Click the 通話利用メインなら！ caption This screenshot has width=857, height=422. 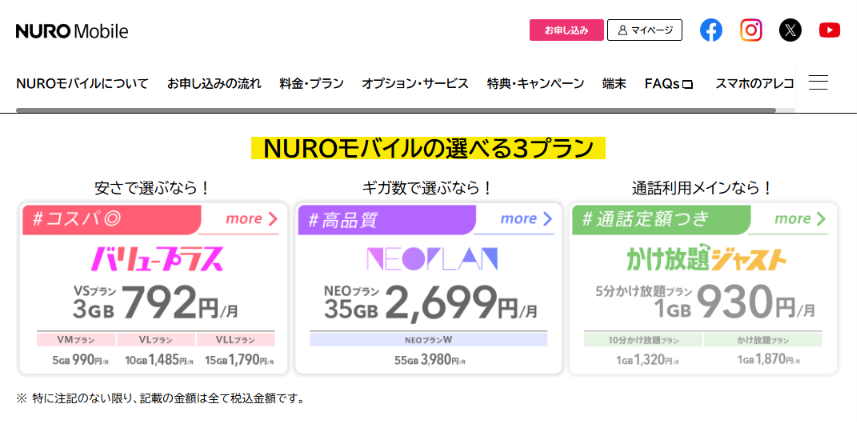click(x=702, y=189)
